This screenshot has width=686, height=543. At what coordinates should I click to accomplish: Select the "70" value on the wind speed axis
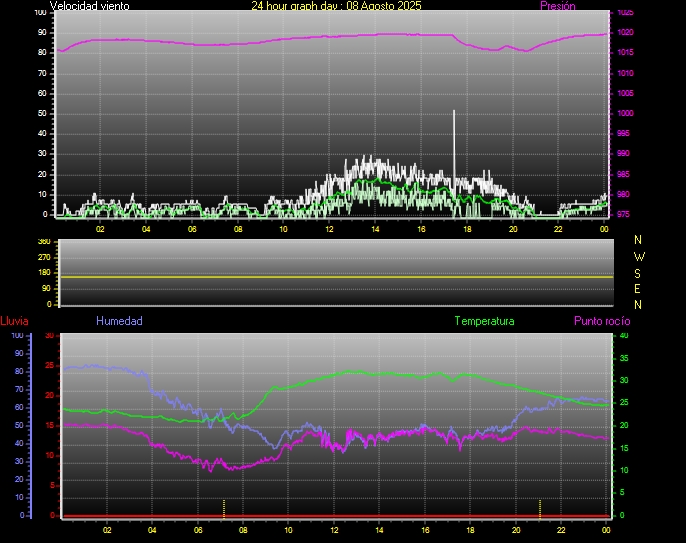42,74
